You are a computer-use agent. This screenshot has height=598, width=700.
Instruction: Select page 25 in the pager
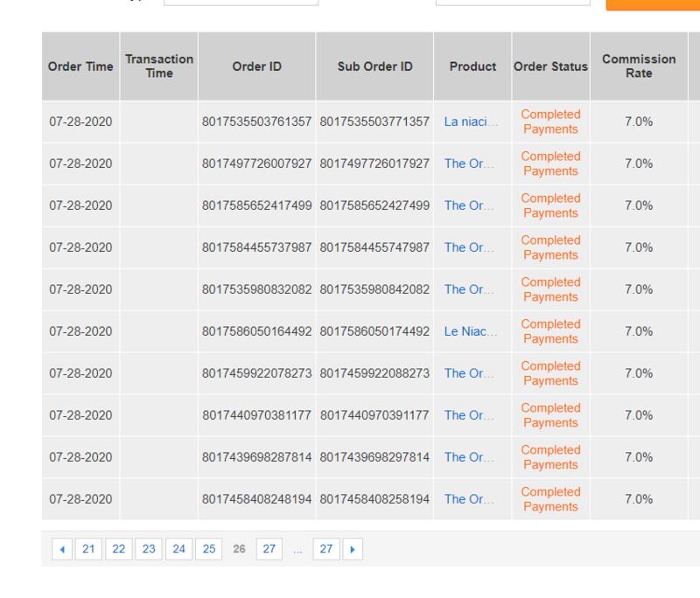point(208,549)
